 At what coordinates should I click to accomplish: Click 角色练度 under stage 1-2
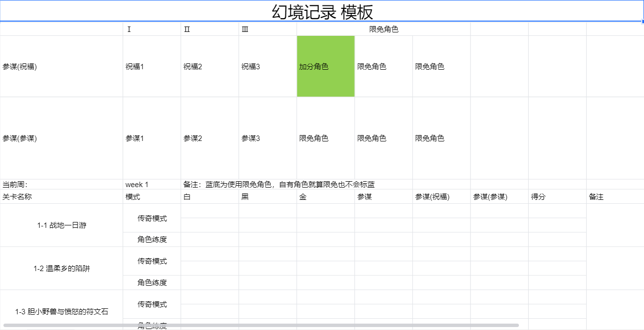pos(152,282)
